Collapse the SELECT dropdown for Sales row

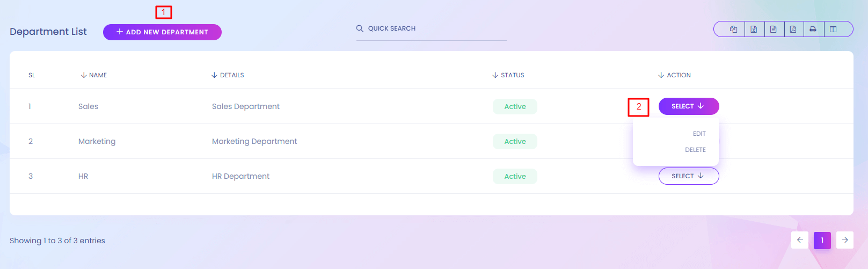(688, 106)
